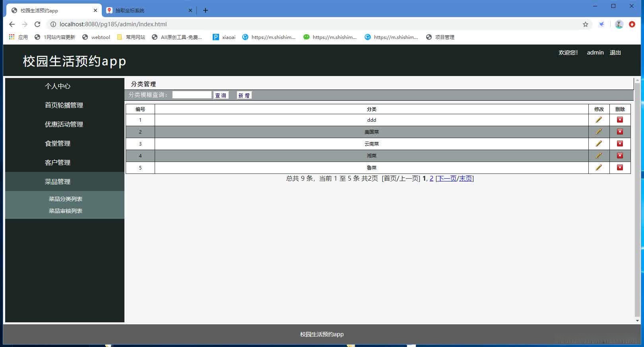The image size is (644, 347).
Task: Delete the 云南菜 category row
Action: (620, 144)
